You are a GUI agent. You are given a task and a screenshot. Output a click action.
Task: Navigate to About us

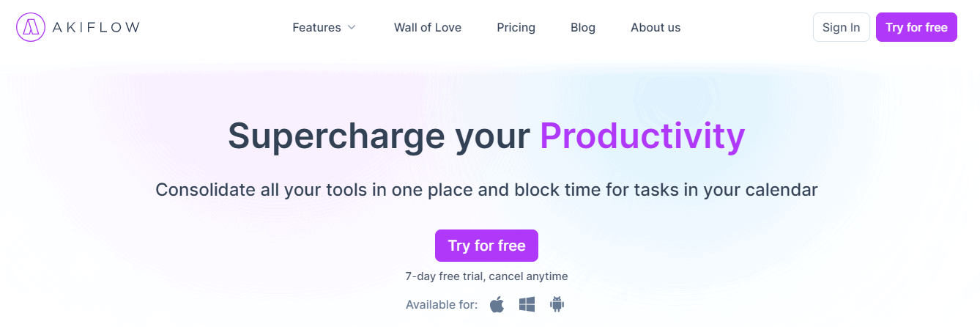click(656, 27)
